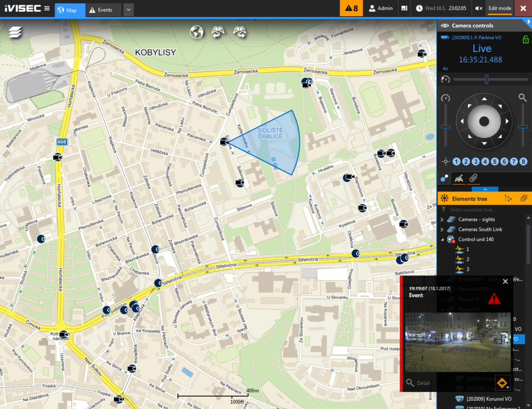Click the blue corner arrow beside Camera controls

528,22
